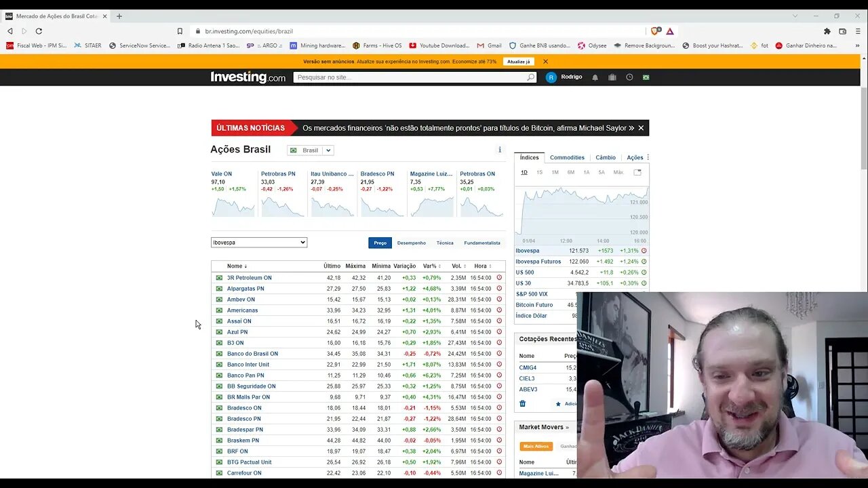868x488 pixels.
Task: Open the Brave Rewards triangle icon
Action: [x=670, y=31]
